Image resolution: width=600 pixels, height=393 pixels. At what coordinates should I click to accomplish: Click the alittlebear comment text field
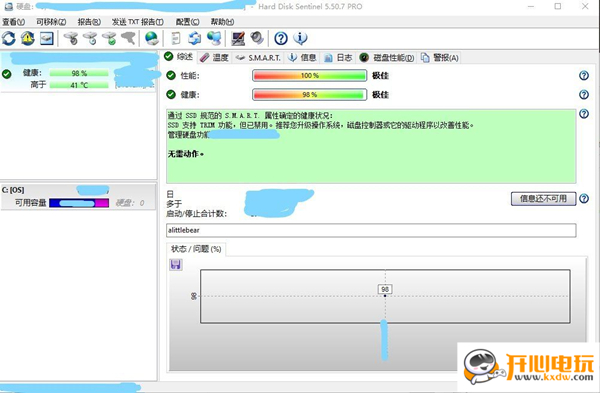371,230
